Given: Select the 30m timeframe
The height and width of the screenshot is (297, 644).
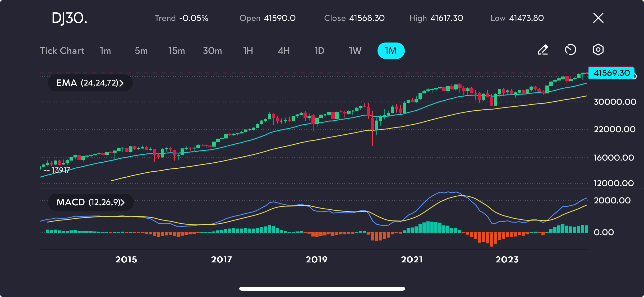Looking at the screenshot, I should tap(213, 51).
